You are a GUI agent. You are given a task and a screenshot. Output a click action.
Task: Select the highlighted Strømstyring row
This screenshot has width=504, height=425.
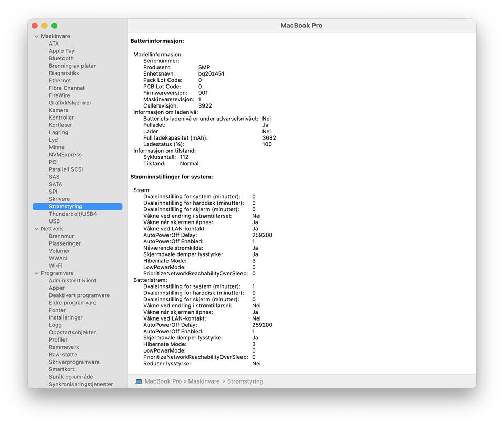[78, 206]
